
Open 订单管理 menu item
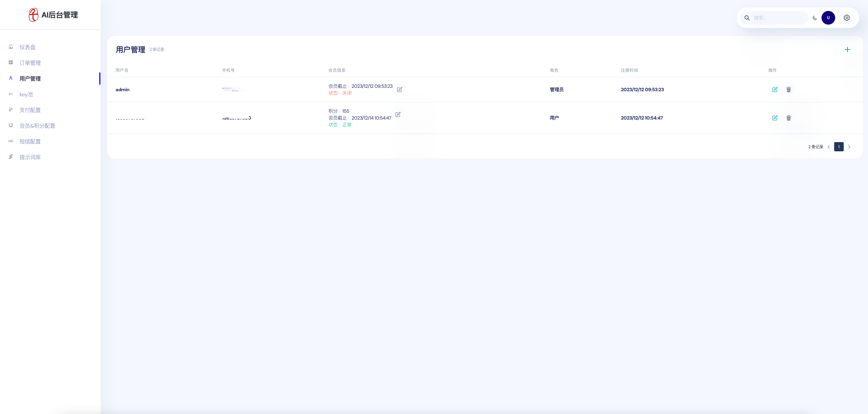coord(30,63)
